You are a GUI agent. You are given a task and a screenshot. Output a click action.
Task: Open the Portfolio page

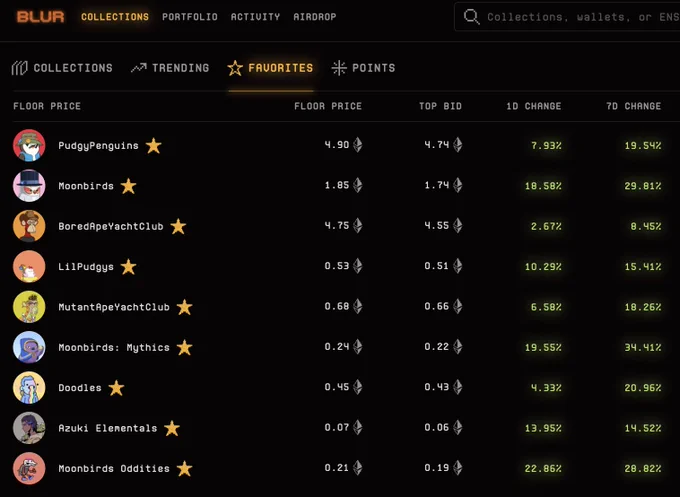(190, 17)
